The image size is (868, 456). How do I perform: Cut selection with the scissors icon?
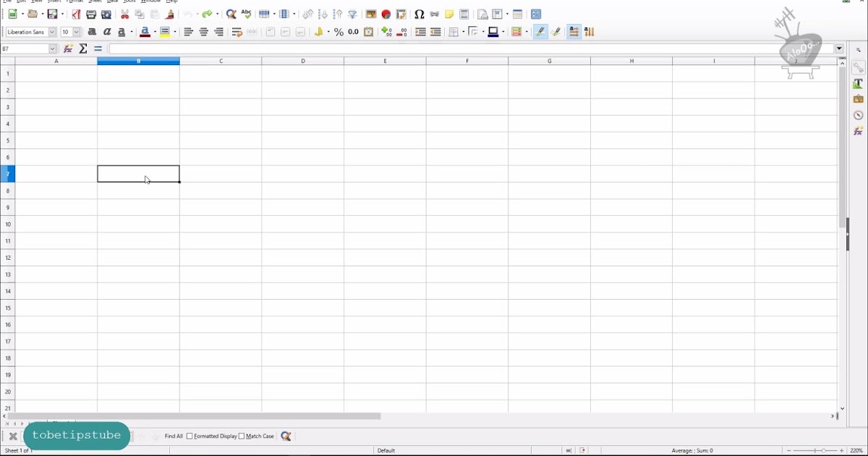pos(124,14)
